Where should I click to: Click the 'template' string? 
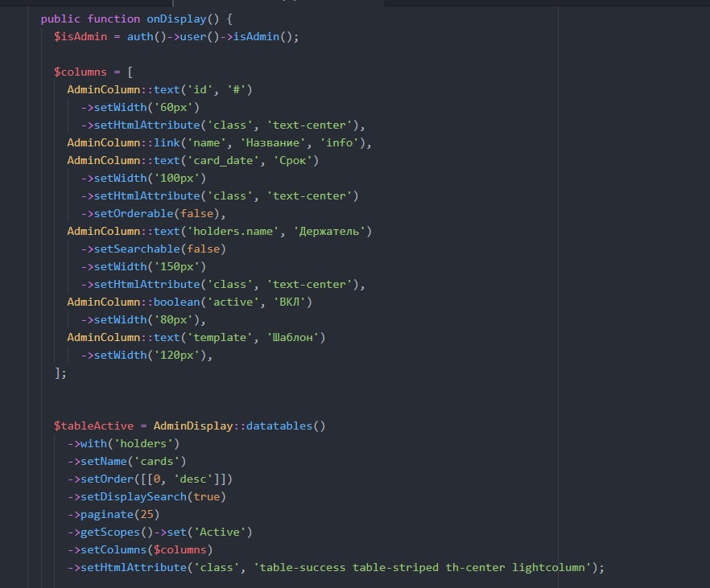[x=220, y=337]
